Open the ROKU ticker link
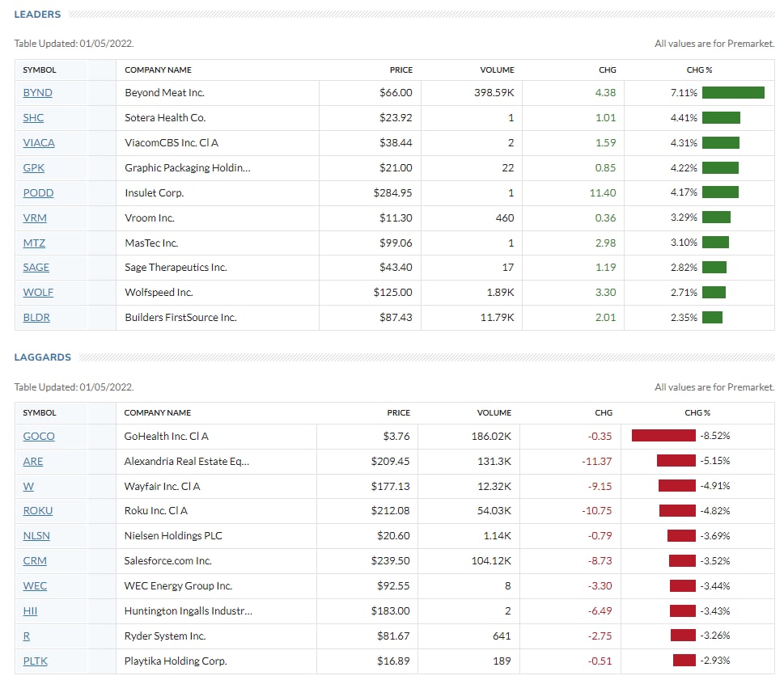Screen dimensions: 784x680 (38, 511)
